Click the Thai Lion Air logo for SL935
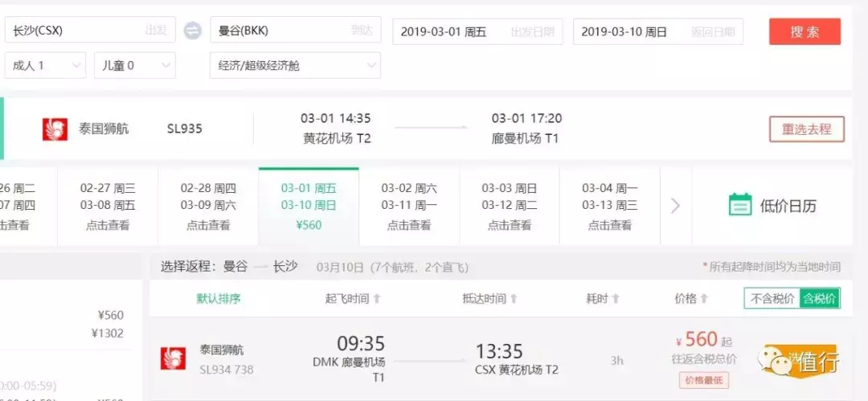The height and width of the screenshot is (401, 868). [55, 129]
